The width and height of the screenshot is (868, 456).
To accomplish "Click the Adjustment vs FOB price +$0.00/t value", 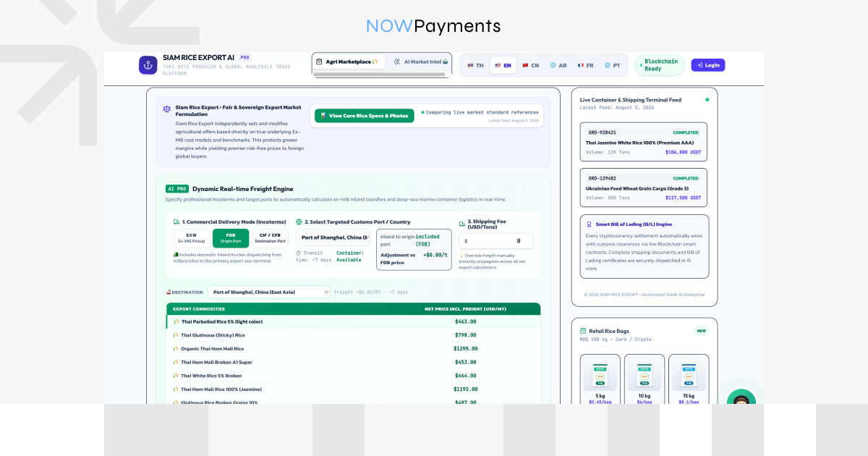I will click(x=434, y=255).
